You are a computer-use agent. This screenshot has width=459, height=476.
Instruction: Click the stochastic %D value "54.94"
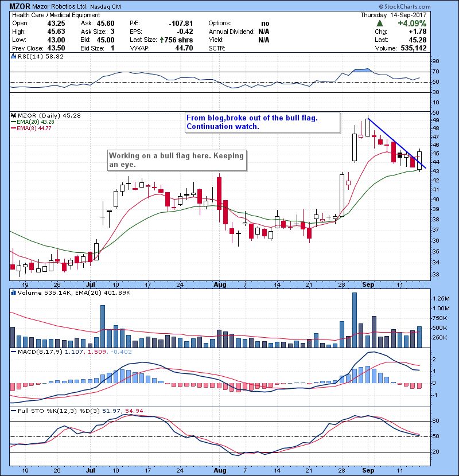coord(134,411)
